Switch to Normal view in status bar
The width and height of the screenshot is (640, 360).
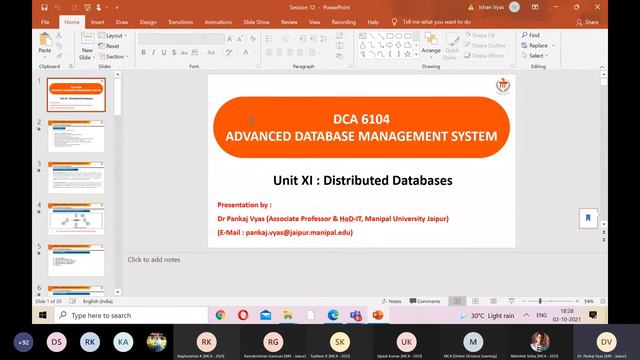pos(457,301)
